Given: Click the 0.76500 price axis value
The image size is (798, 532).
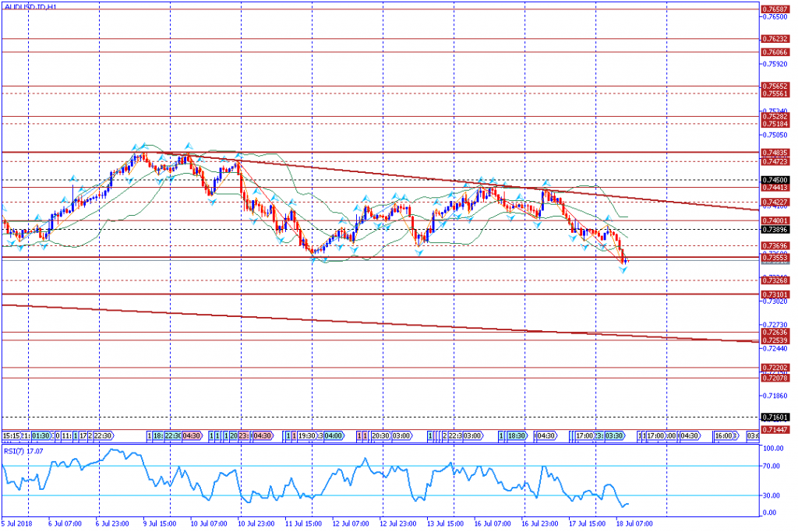Looking at the screenshot, I should click(775, 17).
